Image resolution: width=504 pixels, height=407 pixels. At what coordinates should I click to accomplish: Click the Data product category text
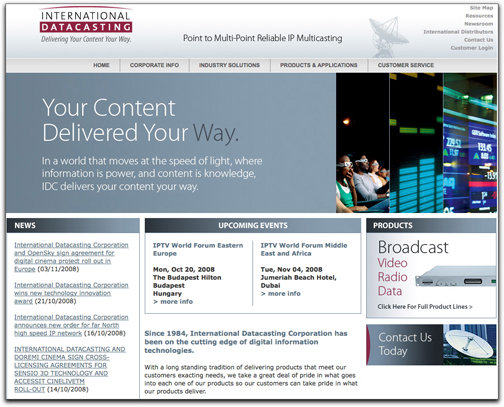coord(390,291)
